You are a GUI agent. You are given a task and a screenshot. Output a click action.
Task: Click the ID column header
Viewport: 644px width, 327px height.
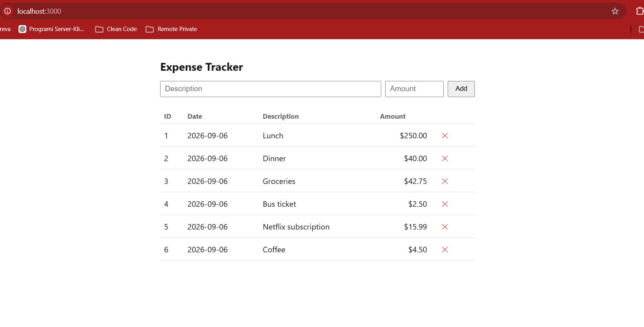point(168,116)
